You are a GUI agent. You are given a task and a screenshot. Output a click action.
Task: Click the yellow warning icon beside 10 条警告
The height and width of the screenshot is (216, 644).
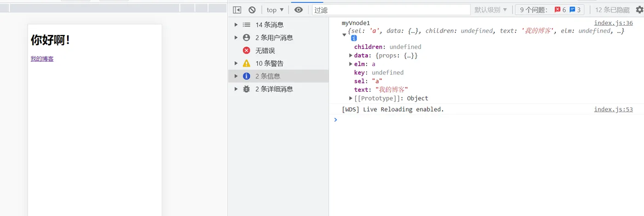[247, 63]
